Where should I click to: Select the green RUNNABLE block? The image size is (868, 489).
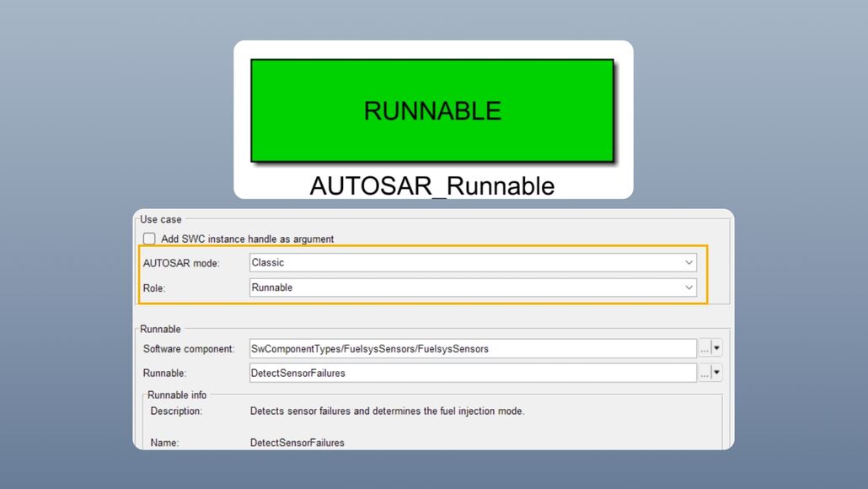[431, 110]
